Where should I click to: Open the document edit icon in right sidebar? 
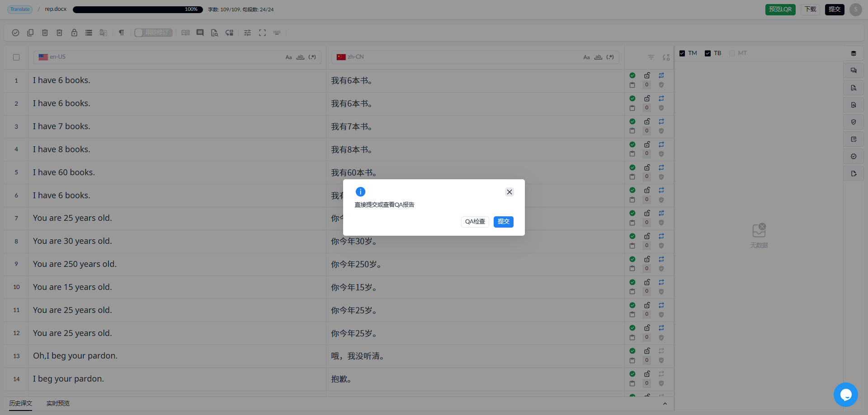[854, 173]
